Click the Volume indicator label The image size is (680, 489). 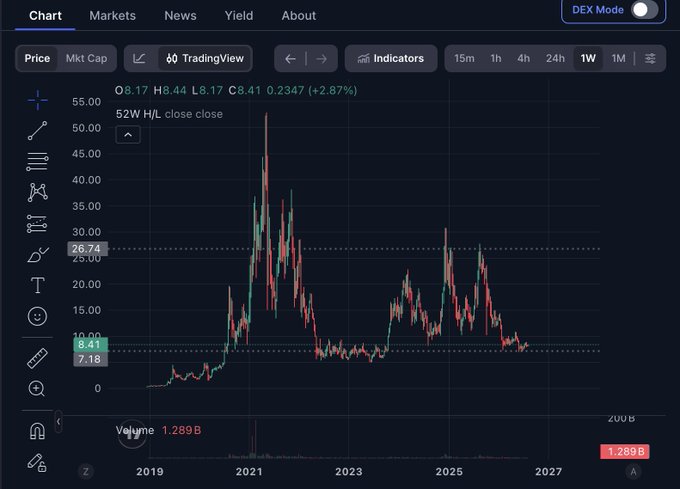135,430
